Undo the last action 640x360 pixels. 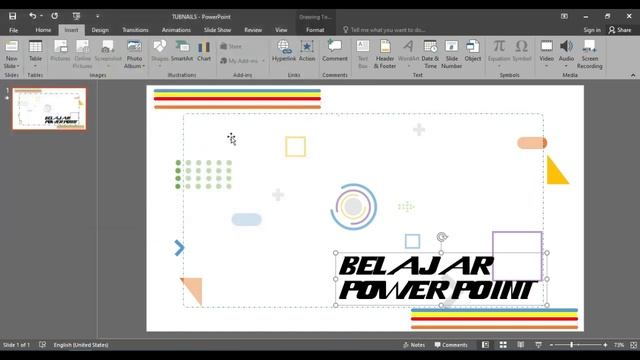coord(32,16)
